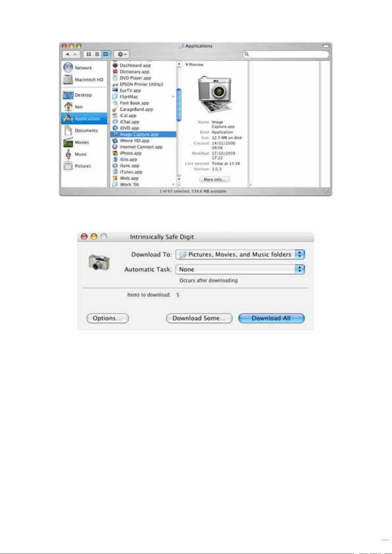
Task: Open the Music folder in sidebar
Action: coord(68,154)
